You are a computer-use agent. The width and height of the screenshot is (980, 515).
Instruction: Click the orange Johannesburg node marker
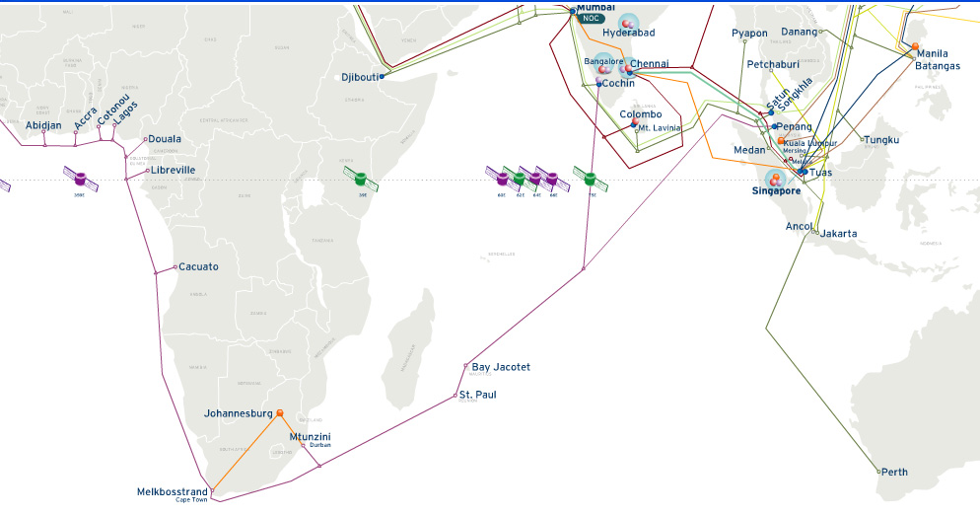280,413
